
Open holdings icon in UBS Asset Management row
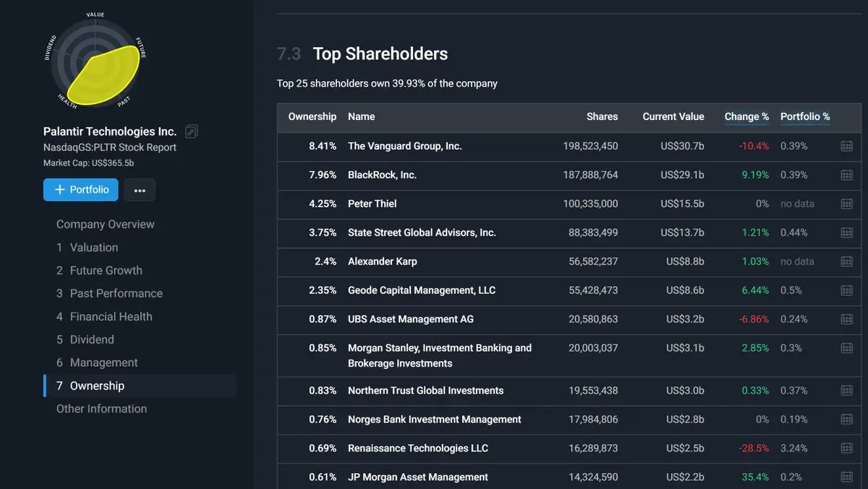pyautogui.click(x=846, y=320)
